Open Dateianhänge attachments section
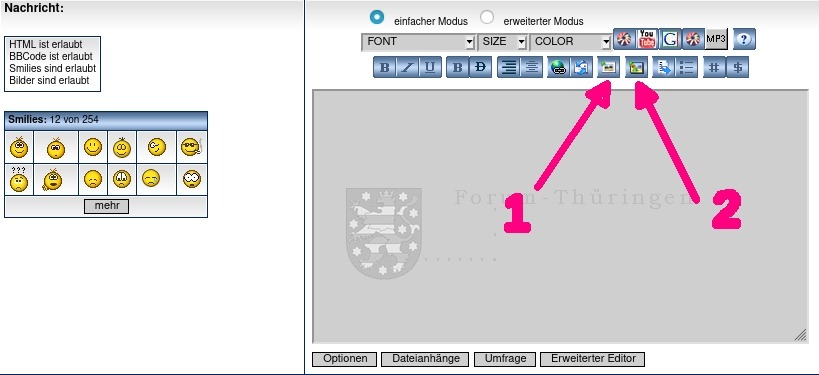819x375 pixels. click(x=426, y=359)
